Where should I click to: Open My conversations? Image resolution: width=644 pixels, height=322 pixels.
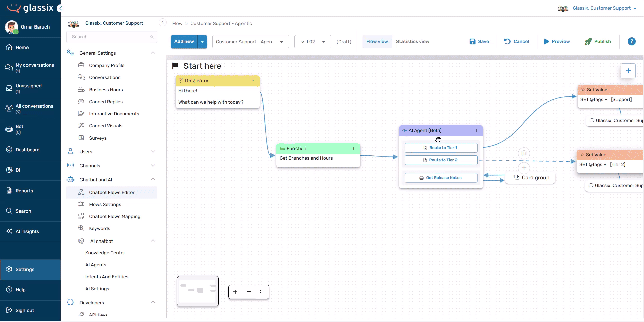coord(30,68)
